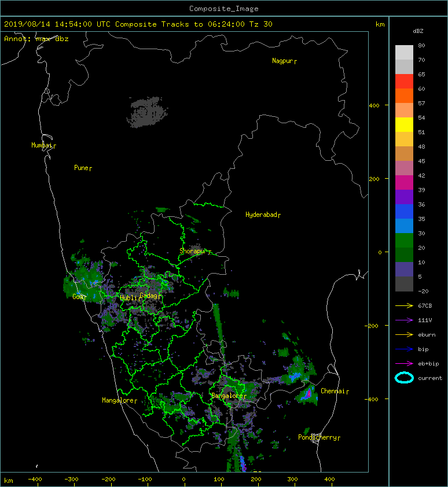Click the -300 km mark on bottom axis

[x=72, y=479]
